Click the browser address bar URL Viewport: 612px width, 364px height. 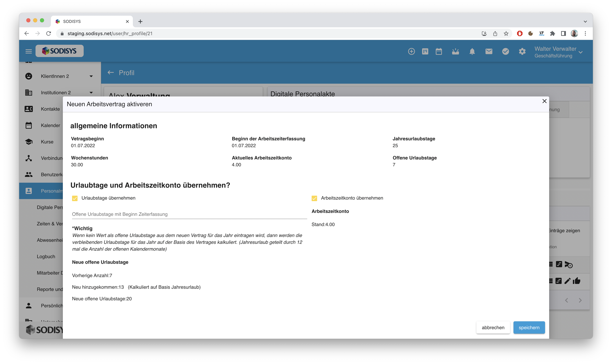(x=110, y=34)
